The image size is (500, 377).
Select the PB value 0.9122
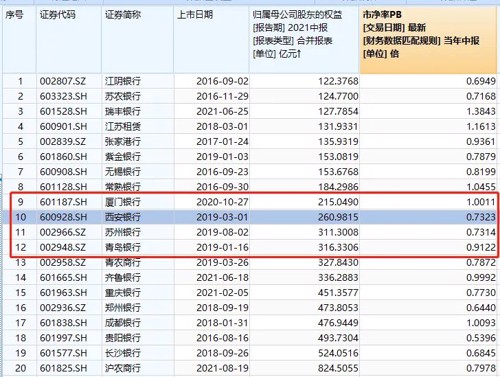pos(481,247)
